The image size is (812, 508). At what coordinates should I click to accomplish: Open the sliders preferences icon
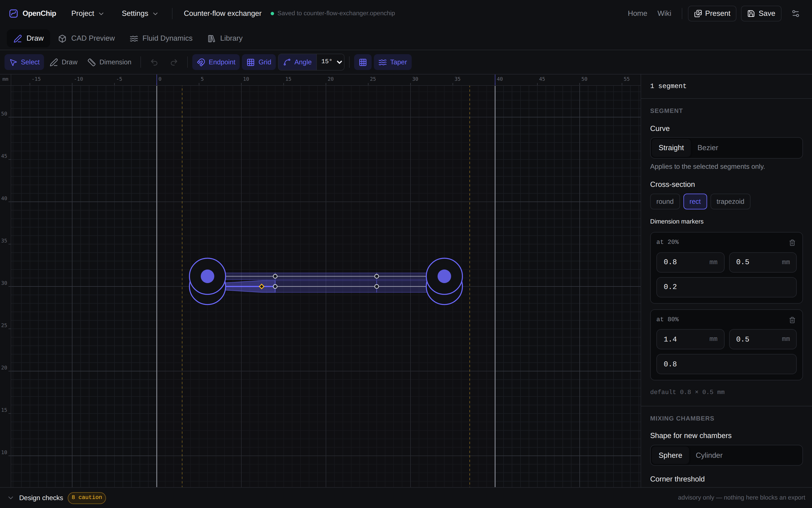796,14
